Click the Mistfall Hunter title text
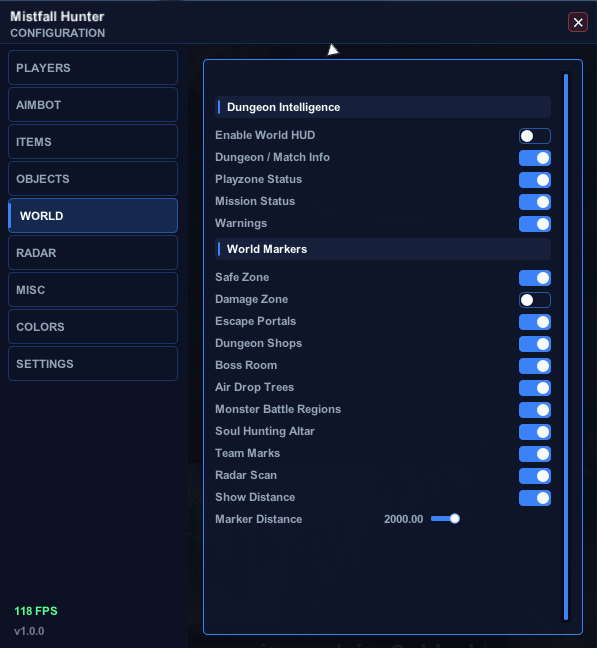Screen dimensions: 597x648 [x=57, y=17]
